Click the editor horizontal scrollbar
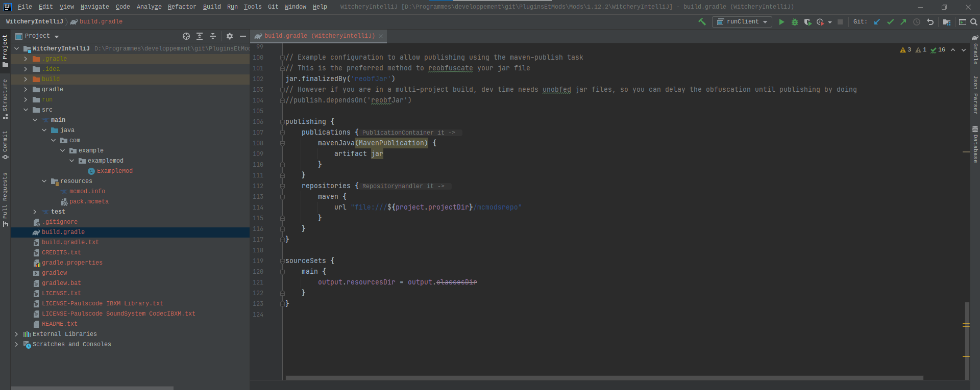 604,378
